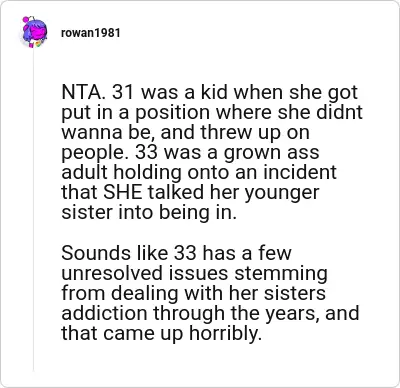Click the words younger sister

[x=190, y=202]
